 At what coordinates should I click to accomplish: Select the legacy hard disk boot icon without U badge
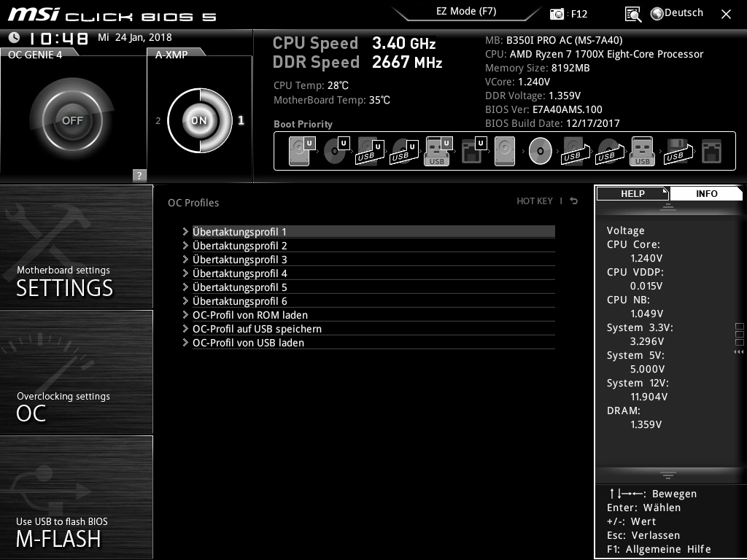[x=505, y=151]
